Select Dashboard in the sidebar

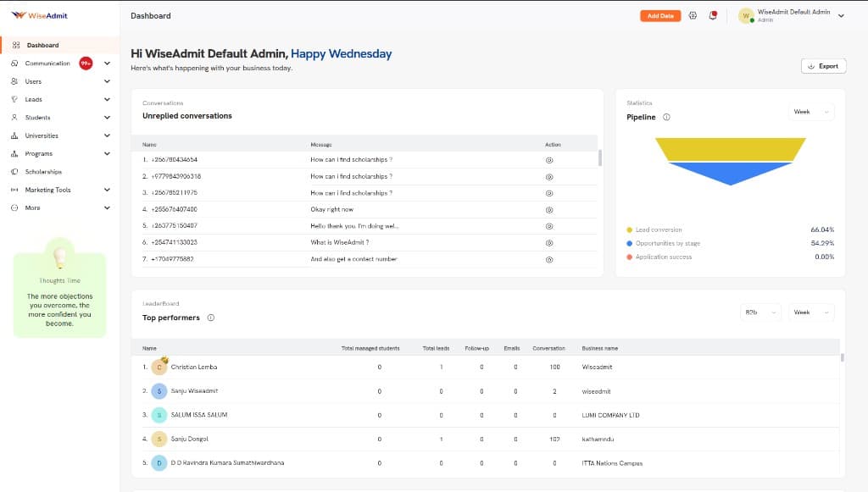(42, 45)
